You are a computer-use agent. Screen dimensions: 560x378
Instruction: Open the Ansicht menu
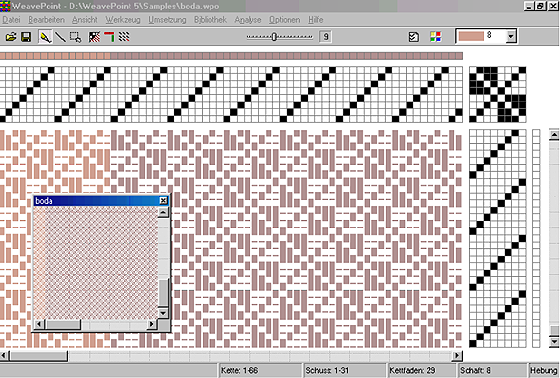click(x=85, y=20)
